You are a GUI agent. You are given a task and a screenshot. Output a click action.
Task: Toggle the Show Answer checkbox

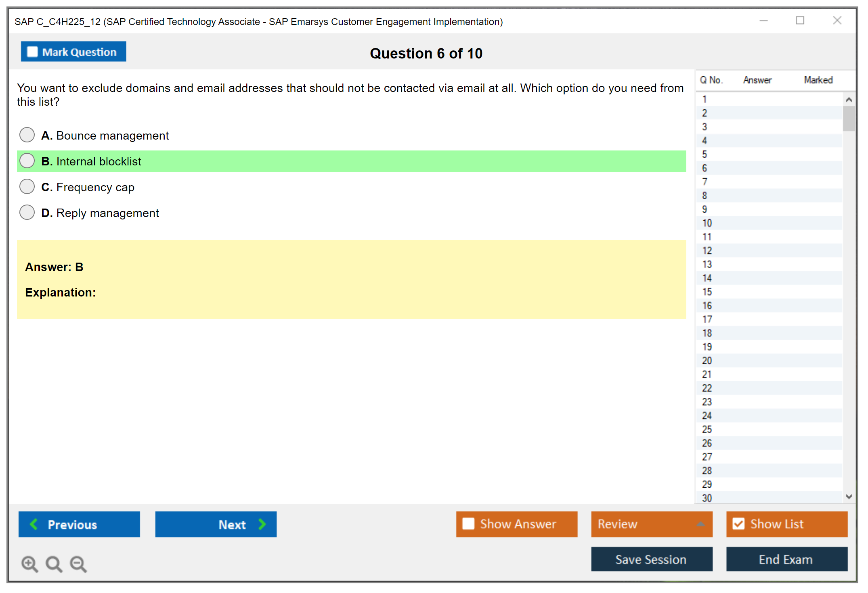pos(468,524)
